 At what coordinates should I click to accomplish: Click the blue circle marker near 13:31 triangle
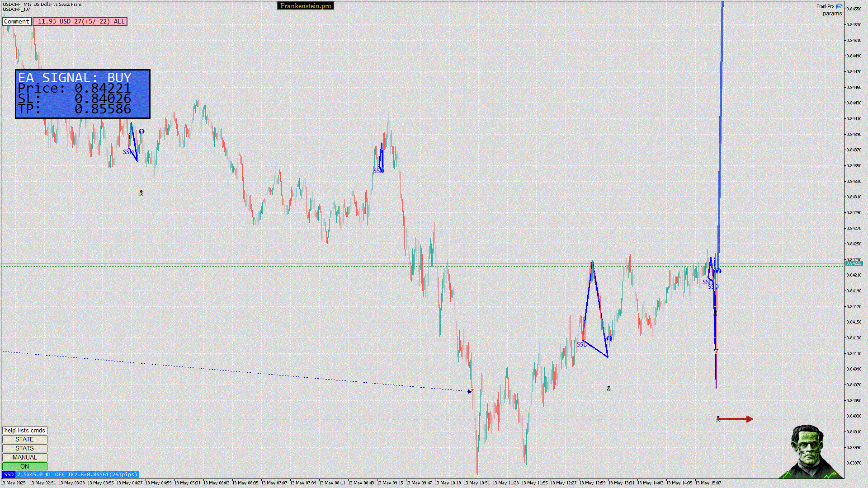tap(609, 338)
